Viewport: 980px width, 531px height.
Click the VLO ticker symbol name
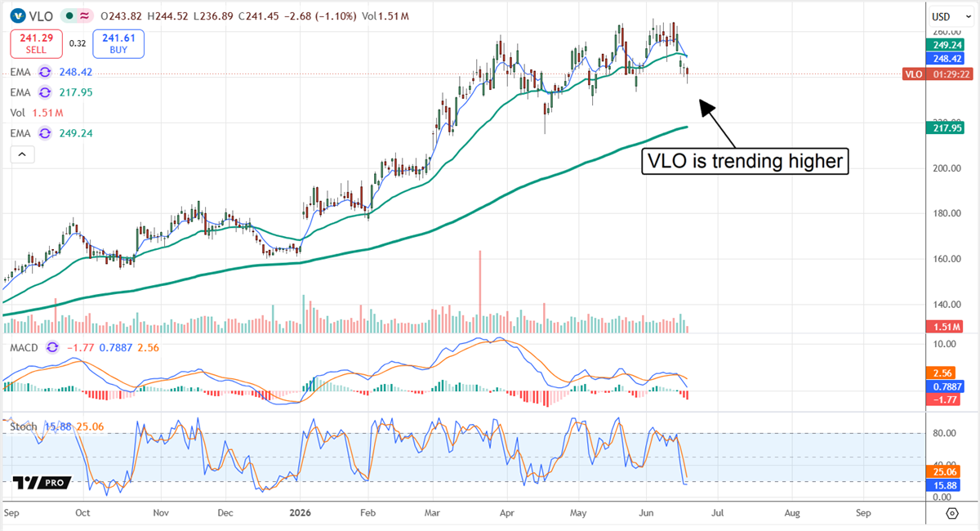tap(42, 16)
